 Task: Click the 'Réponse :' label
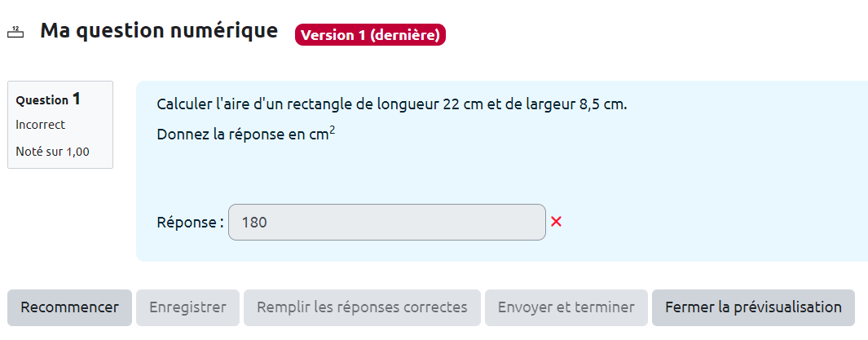[190, 223]
